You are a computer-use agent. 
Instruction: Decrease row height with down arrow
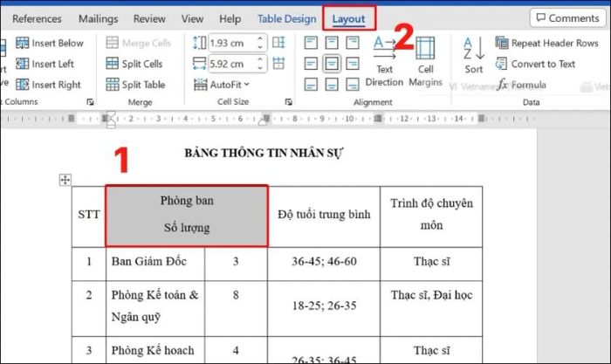(260, 47)
